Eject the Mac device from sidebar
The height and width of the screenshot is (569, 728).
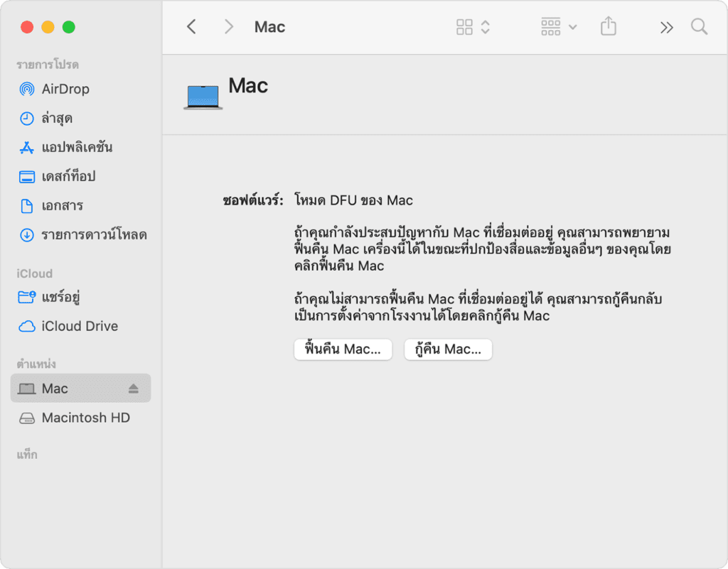click(x=134, y=389)
